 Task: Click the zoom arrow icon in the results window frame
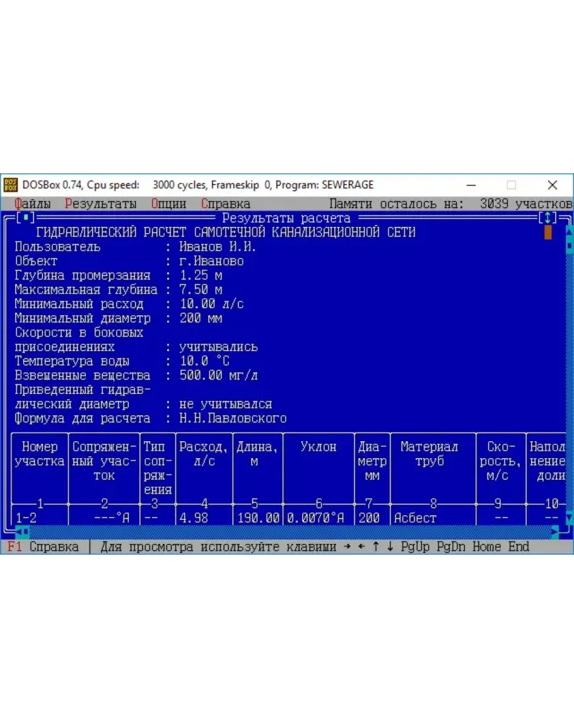click(x=548, y=218)
